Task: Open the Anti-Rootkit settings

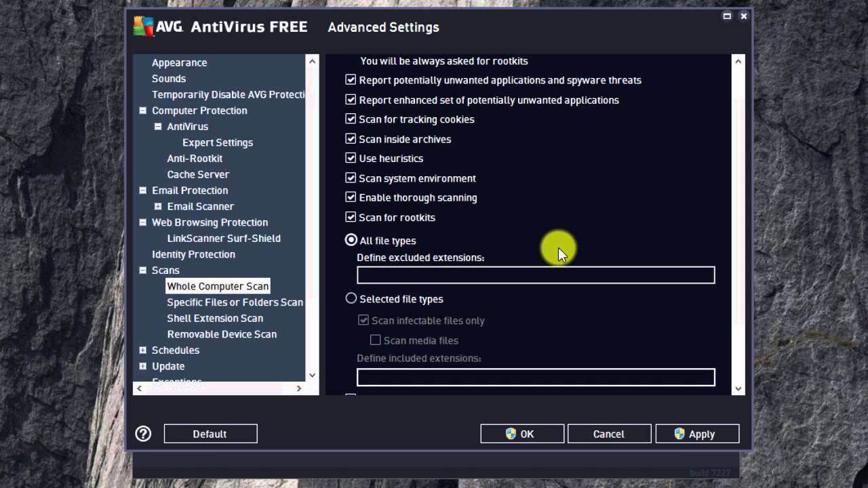Action: point(195,159)
